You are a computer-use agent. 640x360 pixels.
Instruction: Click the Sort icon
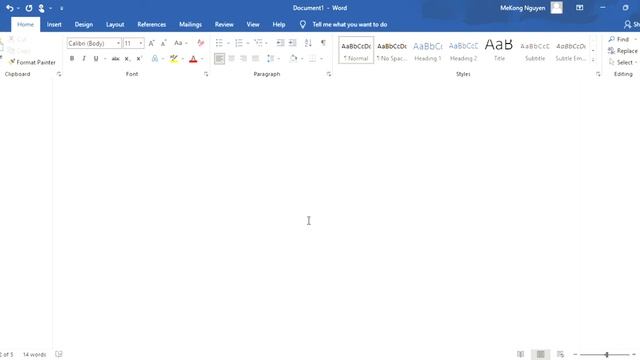308,43
